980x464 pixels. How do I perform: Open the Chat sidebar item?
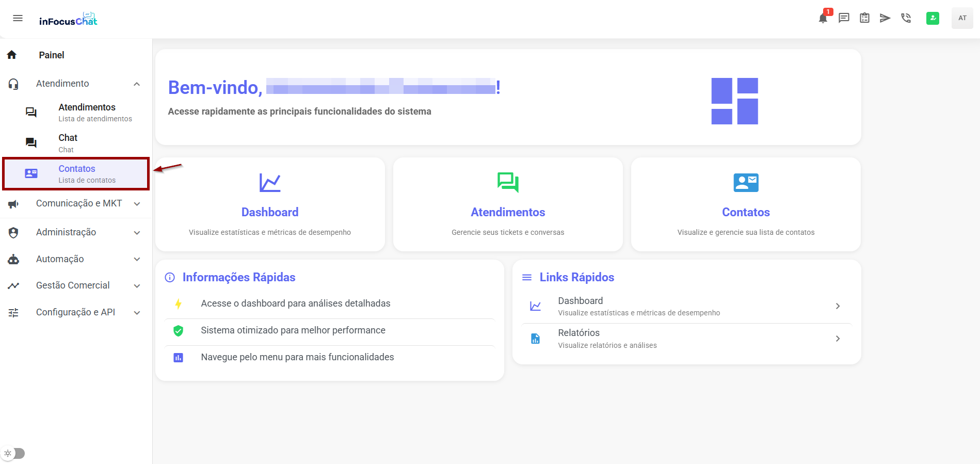[x=68, y=143]
